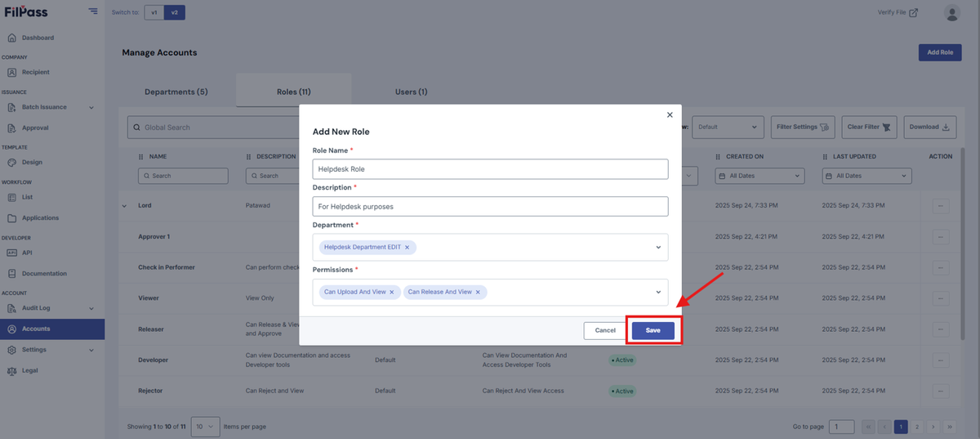Click the Go to page input
Screen dimensions: 980x439
click(841, 427)
